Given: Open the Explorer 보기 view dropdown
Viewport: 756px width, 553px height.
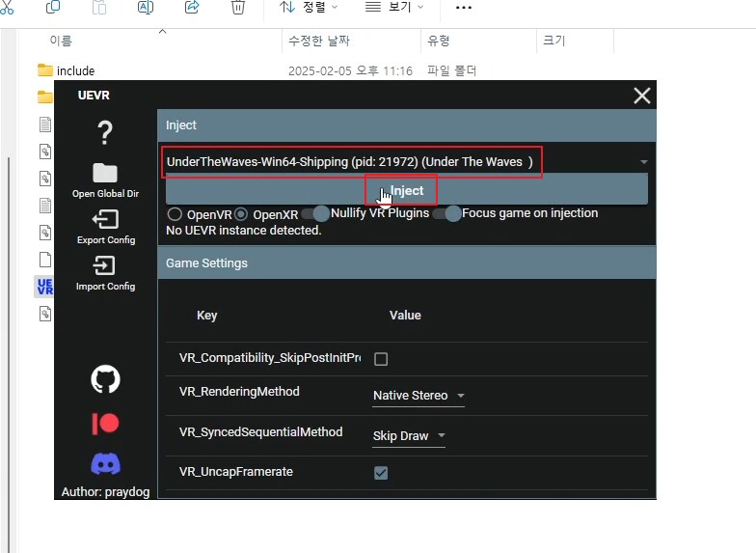Looking at the screenshot, I should (394, 8).
